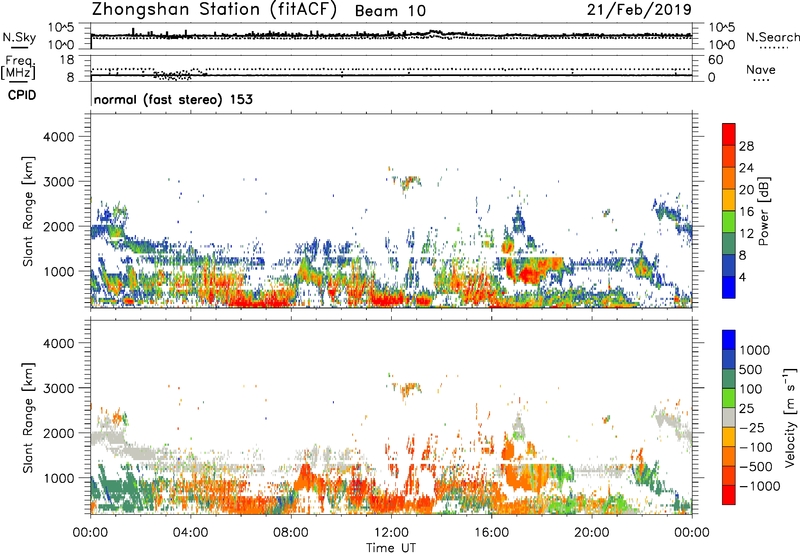Click the "3000" tick of the power panel
800x554 pixels.
click(58, 182)
